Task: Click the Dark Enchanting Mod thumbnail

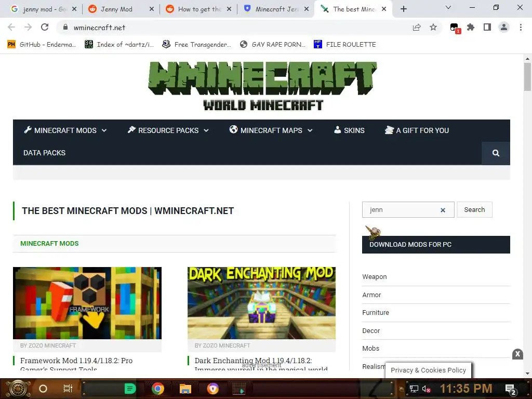Action: (x=262, y=303)
